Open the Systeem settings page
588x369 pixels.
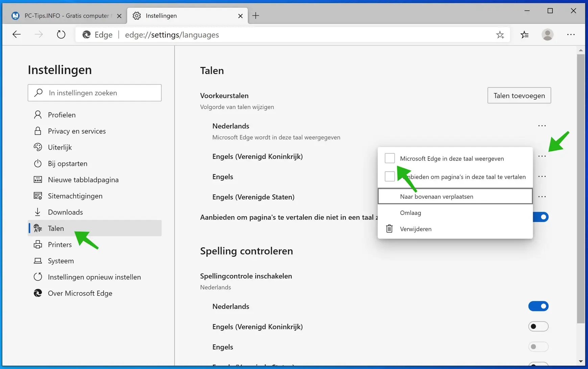click(x=95, y=261)
